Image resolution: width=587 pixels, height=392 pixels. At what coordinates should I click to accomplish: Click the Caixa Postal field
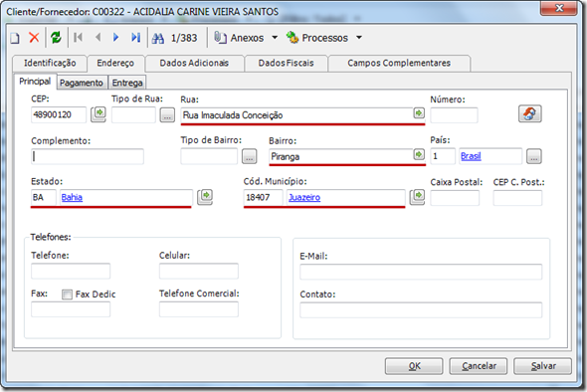coord(455,198)
